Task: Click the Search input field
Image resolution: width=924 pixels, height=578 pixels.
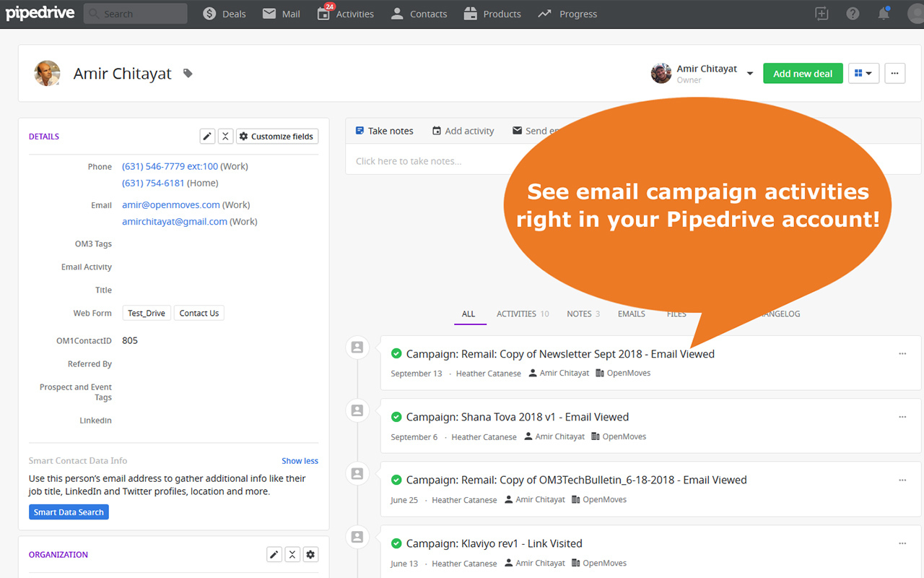Action: [x=135, y=13]
